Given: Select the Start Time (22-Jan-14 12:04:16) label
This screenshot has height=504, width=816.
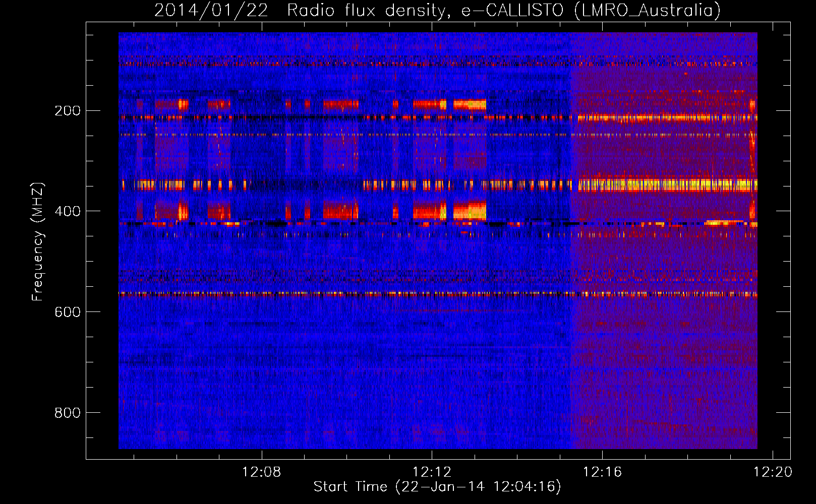Looking at the screenshot, I should pyautogui.click(x=437, y=487).
